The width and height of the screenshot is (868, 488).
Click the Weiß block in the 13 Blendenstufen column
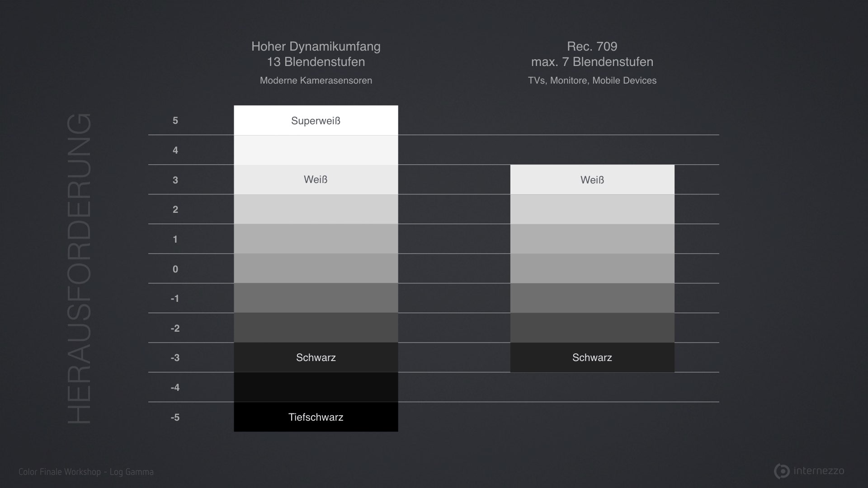click(316, 179)
